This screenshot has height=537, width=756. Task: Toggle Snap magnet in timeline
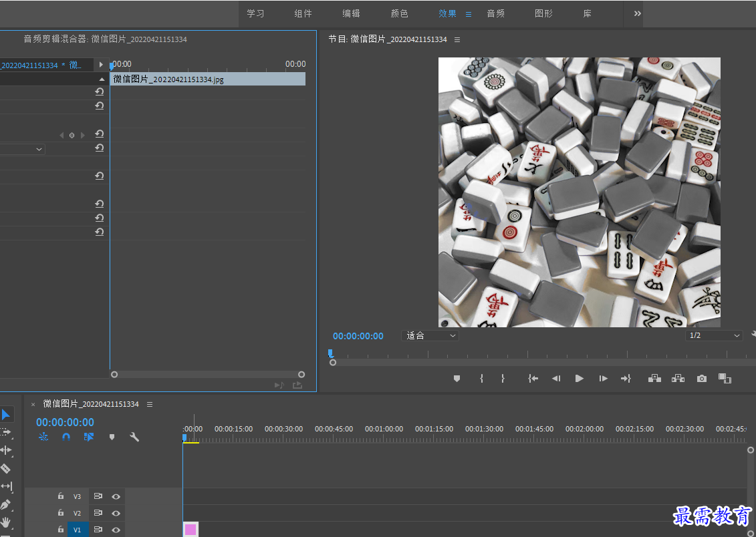[66, 437]
